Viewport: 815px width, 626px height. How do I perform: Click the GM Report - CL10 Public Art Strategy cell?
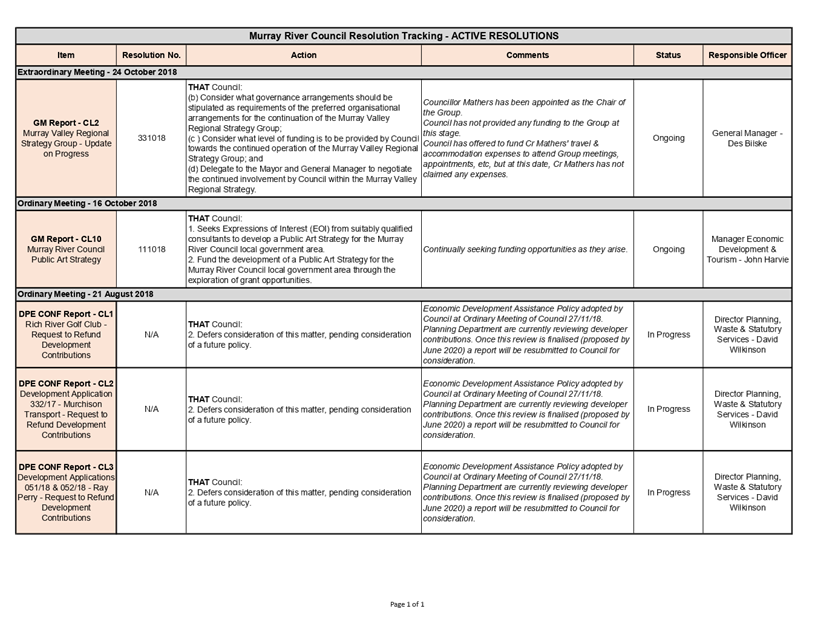(66, 249)
